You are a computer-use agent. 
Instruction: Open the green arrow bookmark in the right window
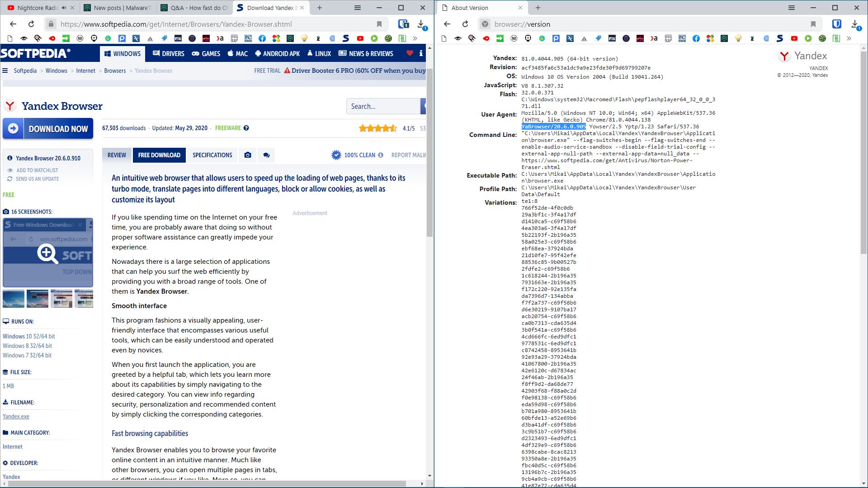pyautogui.click(x=500, y=38)
